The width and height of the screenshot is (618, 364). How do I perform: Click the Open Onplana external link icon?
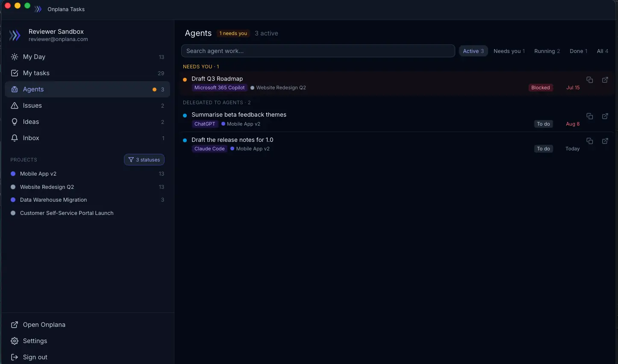(15, 325)
